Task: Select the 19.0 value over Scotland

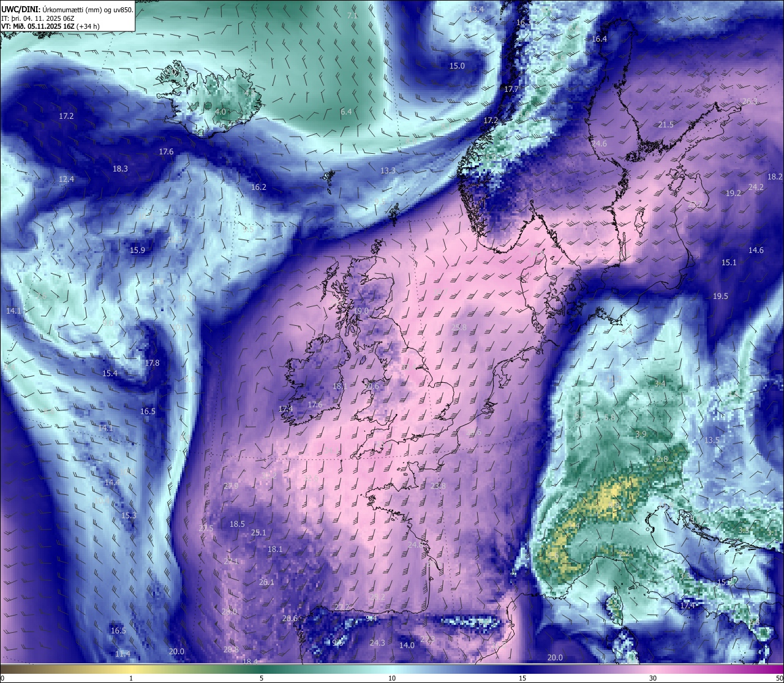Action: [x=361, y=311]
